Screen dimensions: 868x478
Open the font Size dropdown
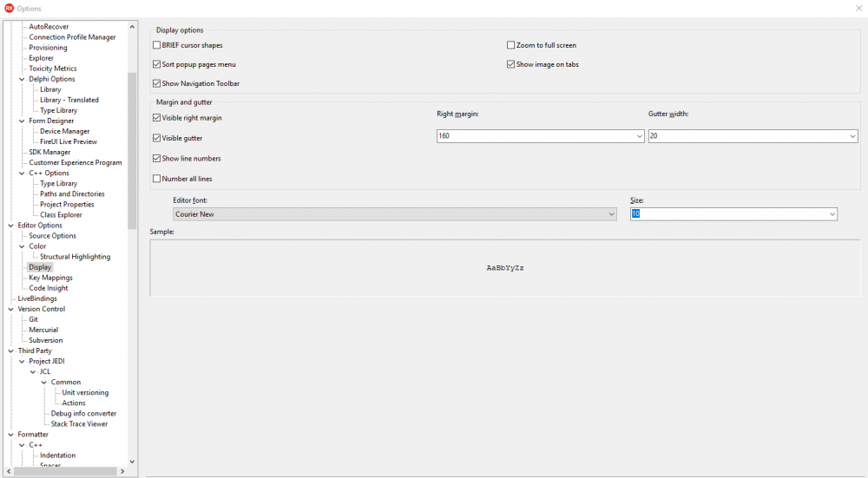coord(832,214)
